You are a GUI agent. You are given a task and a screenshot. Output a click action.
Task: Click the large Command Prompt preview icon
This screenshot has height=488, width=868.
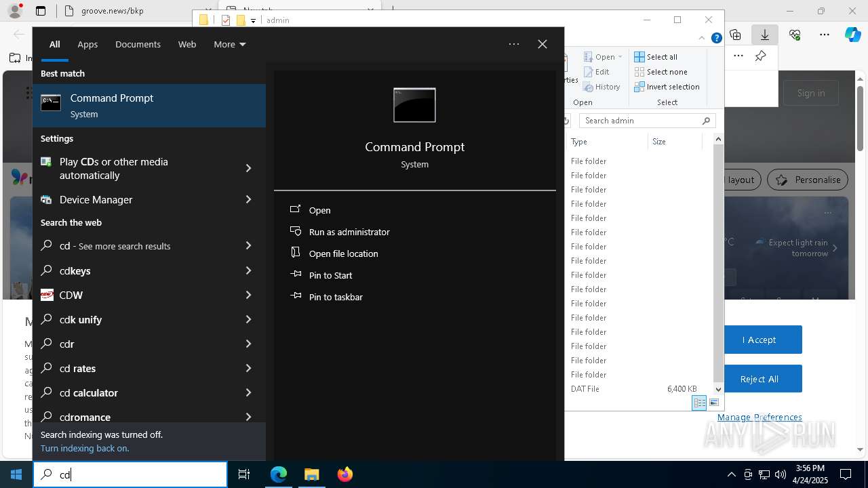[414, 105]
